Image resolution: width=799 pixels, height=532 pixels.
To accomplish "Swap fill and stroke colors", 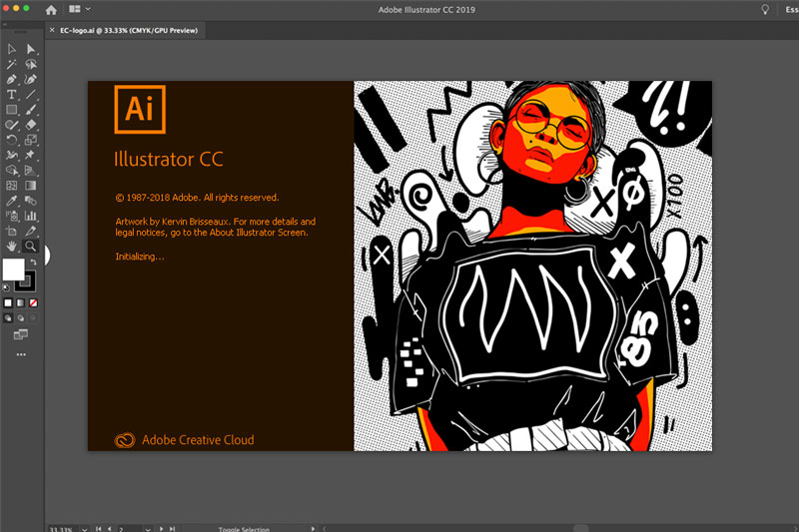I will 34,262.
